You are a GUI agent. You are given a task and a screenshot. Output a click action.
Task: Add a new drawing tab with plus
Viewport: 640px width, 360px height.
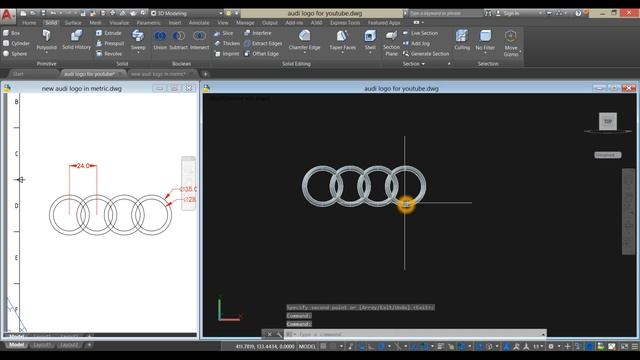tap(205, 74)
